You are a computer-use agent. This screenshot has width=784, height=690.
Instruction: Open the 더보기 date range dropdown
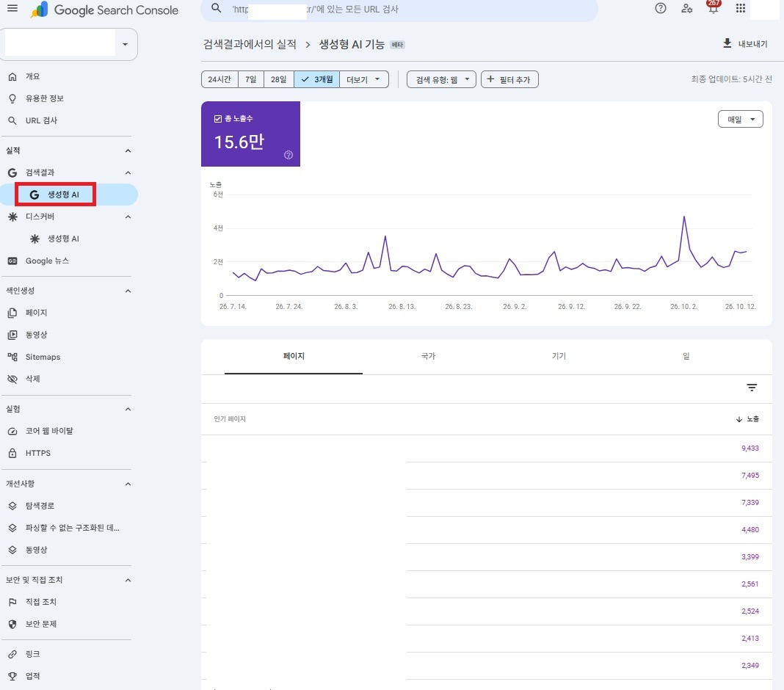tap(364, 79)
